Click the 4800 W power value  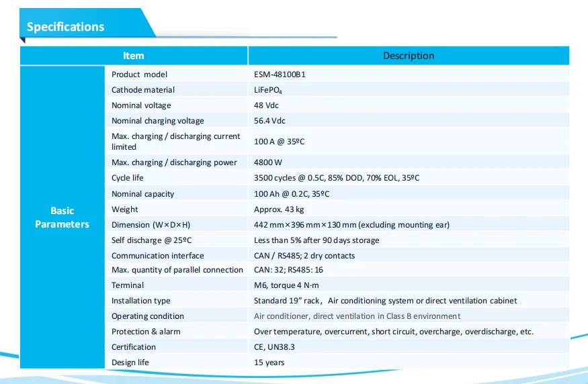(x=268, y=162)
